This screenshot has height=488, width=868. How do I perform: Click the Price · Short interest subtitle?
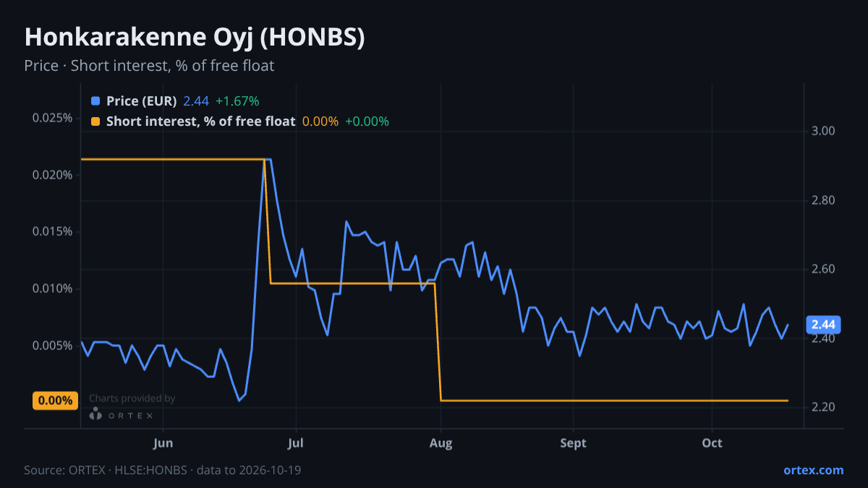click(x=149, y=66)
